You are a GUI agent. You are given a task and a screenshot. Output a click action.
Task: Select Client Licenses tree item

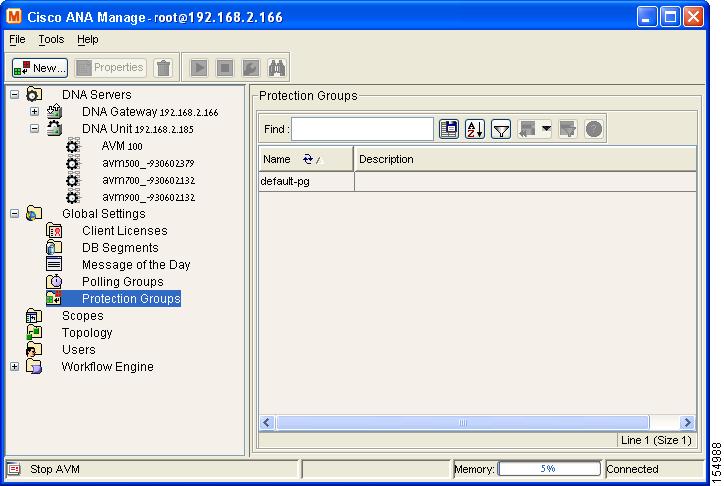[x=125, y=231]
